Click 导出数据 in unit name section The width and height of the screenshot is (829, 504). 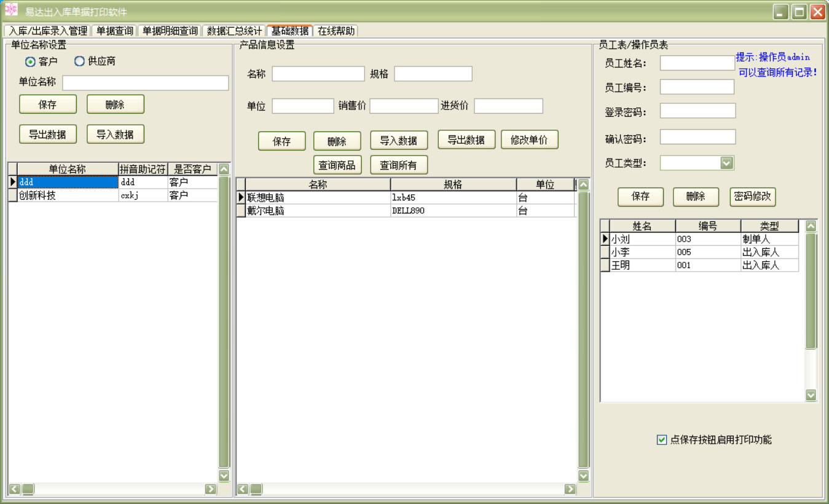(48, 134)
